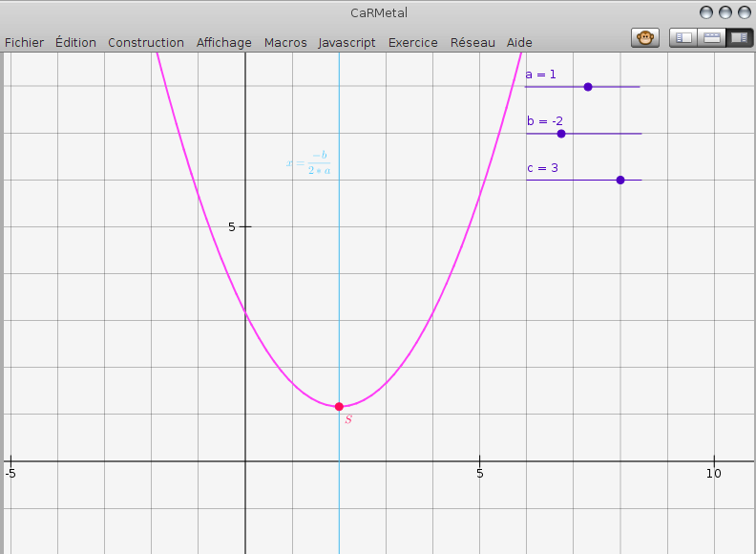Click the 'c = 3' slider label
The width and height of the screenshot is (756, 554).
pyautogui.click(x=542, y=168)
